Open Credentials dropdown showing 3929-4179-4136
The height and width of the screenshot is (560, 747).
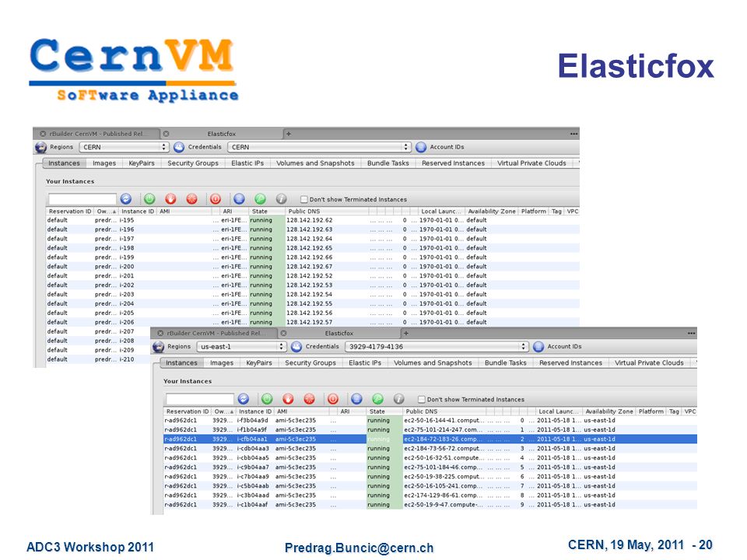pos(437,347)
